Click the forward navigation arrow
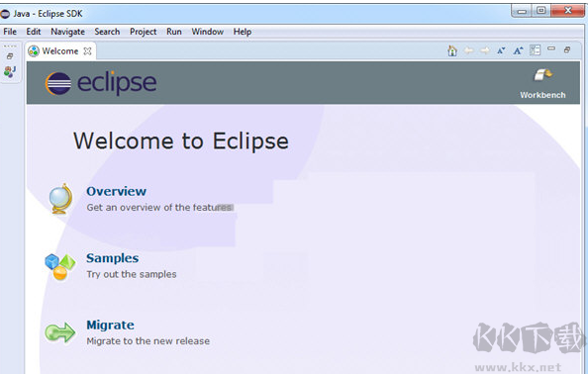The height and width of the screenshot is (374, 588). pyautogui.click(x=485, y=50)
